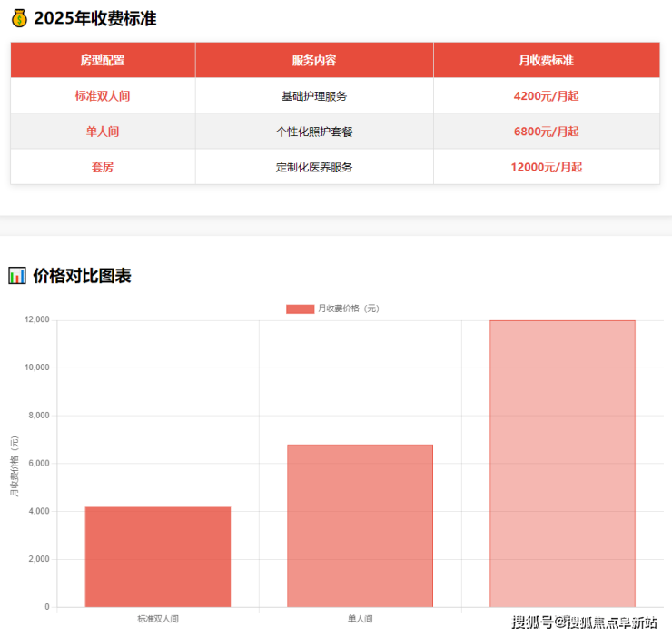
Task: Select the 服务内容 column header
Action: tap(314, 60)
